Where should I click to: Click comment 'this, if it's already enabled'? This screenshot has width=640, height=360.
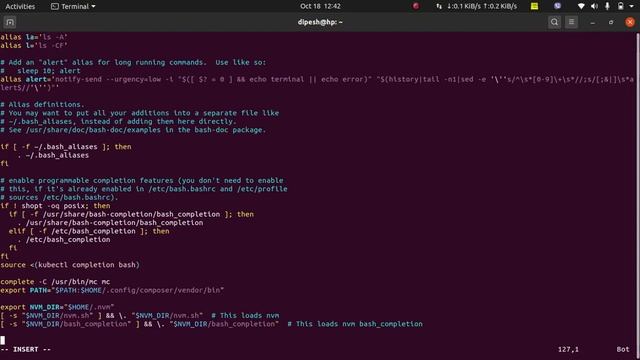pyautogui.click(x=144, y=189)
